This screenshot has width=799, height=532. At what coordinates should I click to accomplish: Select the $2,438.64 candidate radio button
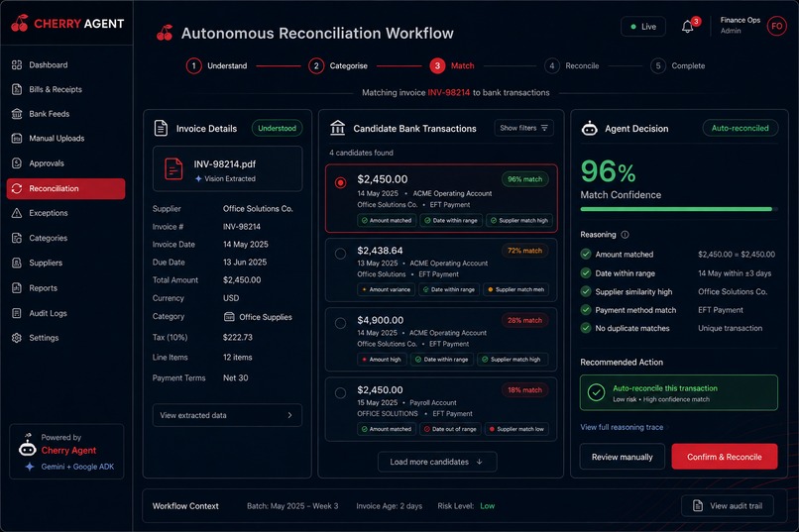pos(340,254)
